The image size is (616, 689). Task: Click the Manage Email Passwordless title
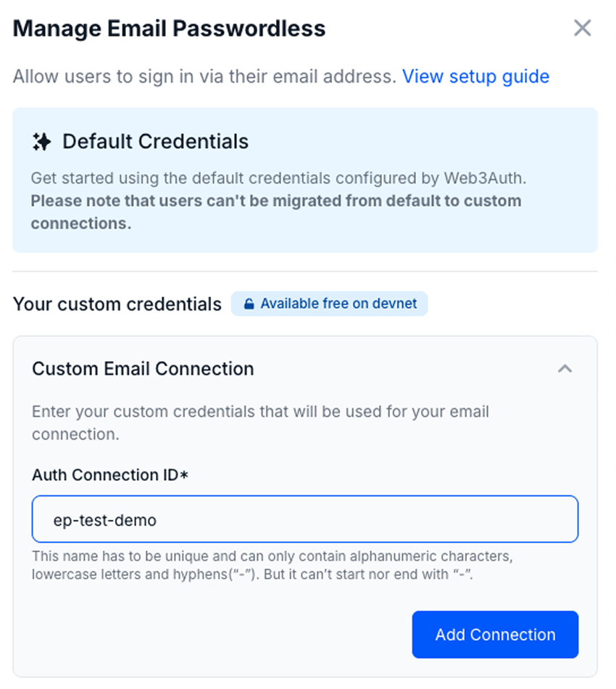click(x=169, y=28)
